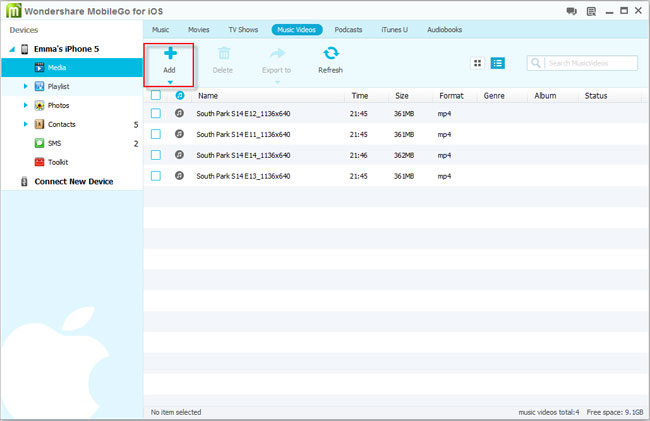Select the Music Videos tab
This screenshot has height=421, width=650.
(x=297, y=30)
